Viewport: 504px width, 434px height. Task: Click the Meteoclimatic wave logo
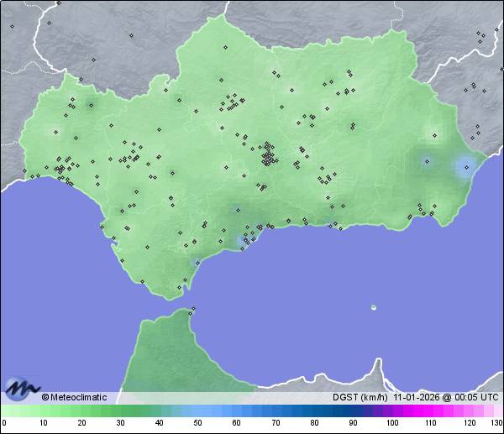click(x=23, y=389)
